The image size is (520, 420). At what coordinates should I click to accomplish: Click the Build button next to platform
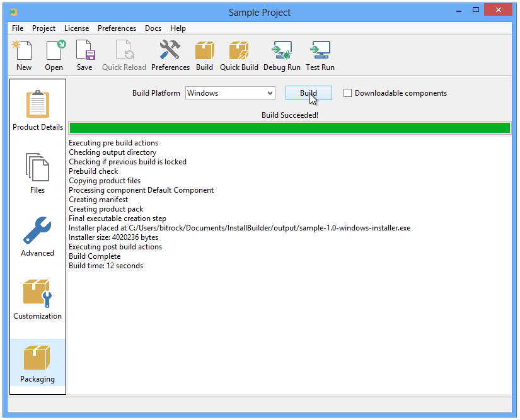pyautogui.click(x=309, y=93)
